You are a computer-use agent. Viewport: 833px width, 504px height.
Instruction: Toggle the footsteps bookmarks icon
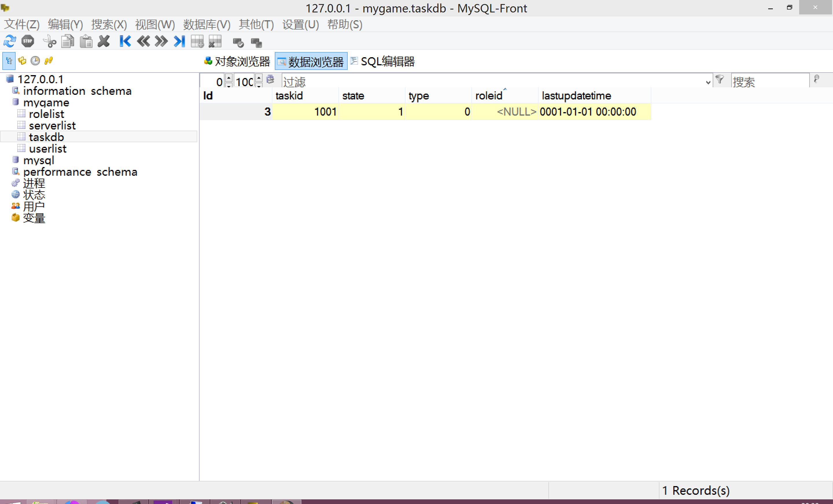[49, 61]
